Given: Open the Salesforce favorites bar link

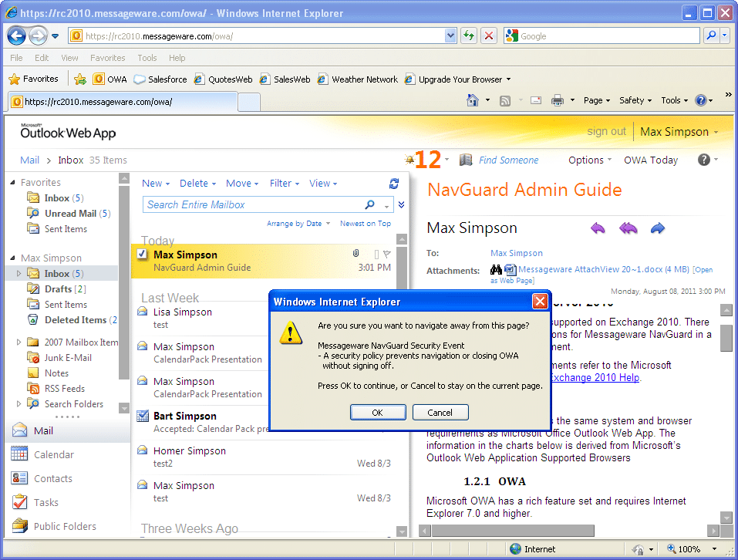Looking at the screenshot, I should 160,79.
